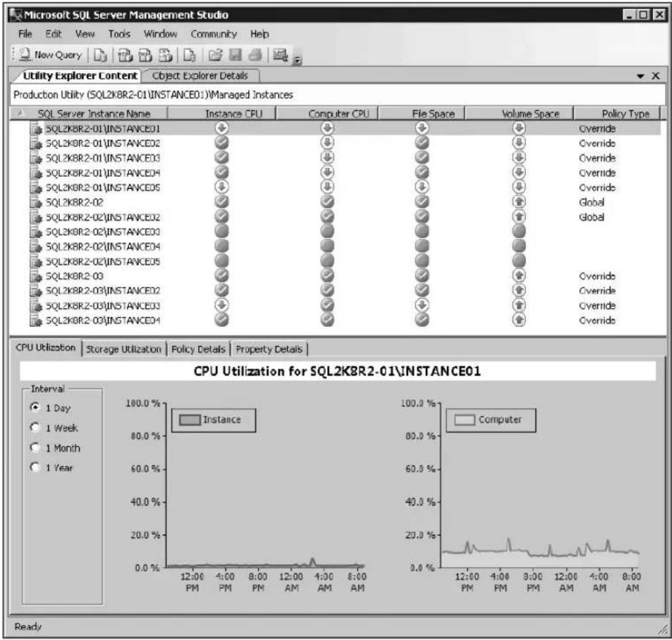The image size is (672, 640).
Task: Click File Space status icon for SQL2K8R2-03\INSTANCE03
Action: [x=422, y=305]
